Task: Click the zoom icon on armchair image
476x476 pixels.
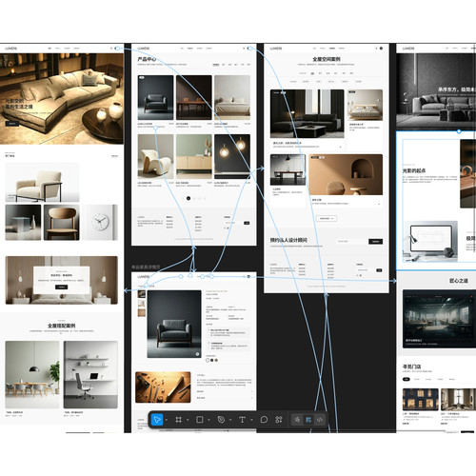Action: [x=197, y=354]
